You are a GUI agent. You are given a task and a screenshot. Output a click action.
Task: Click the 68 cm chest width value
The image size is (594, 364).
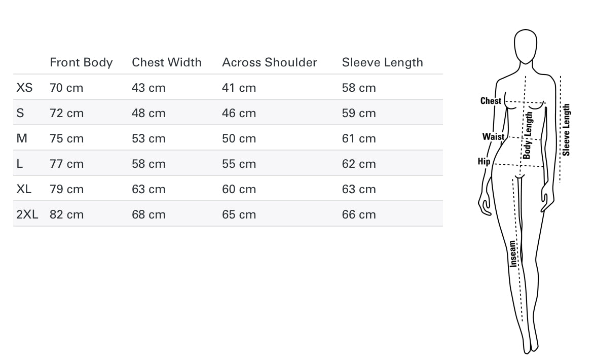[148, 214]
